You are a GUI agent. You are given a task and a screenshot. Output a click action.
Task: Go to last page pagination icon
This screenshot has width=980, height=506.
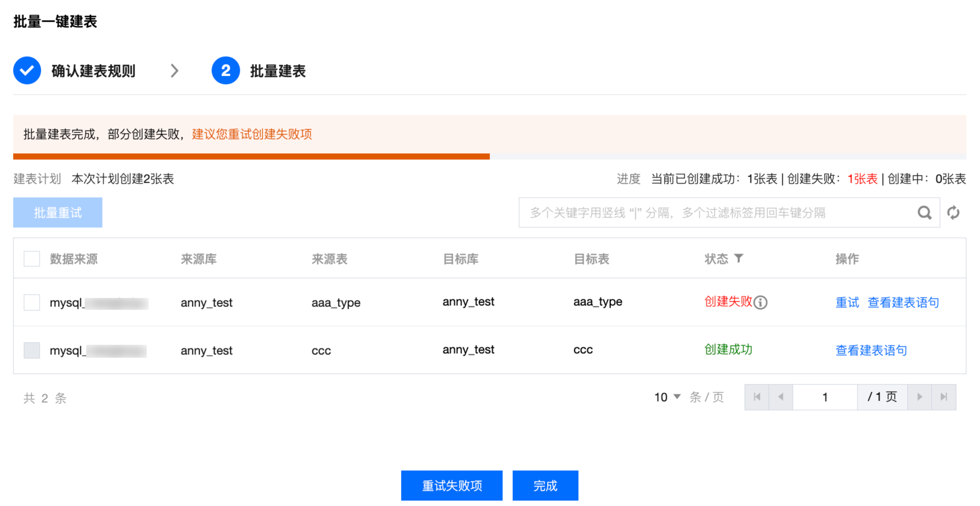click(x=944, y=397)
